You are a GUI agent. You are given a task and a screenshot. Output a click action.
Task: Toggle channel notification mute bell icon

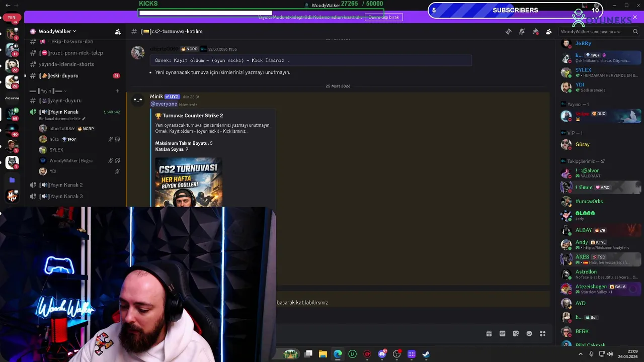coord(522,32)
